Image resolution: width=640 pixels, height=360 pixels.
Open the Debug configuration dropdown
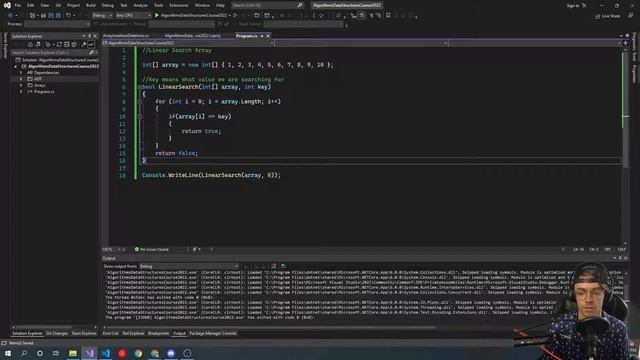click(102, 16)
